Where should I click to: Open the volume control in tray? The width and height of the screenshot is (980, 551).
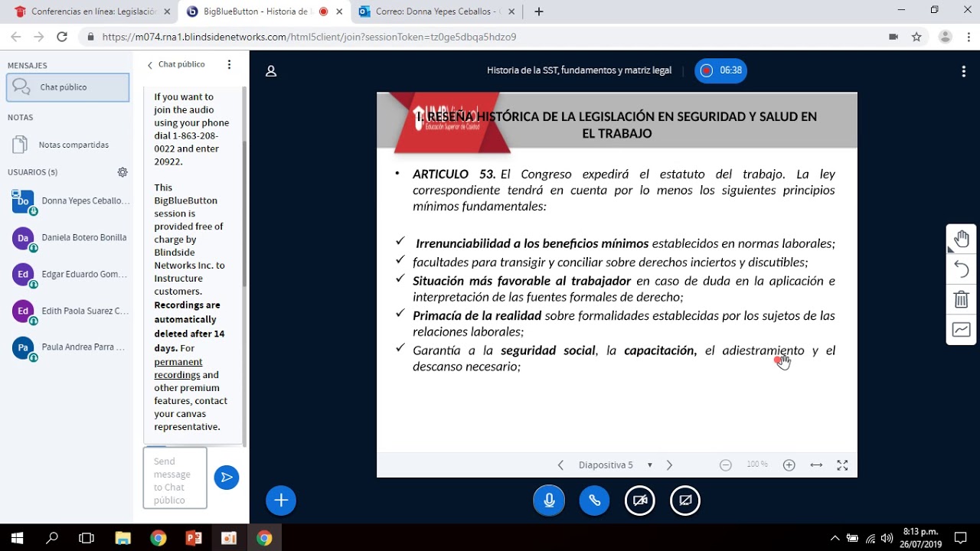point(887,538)
